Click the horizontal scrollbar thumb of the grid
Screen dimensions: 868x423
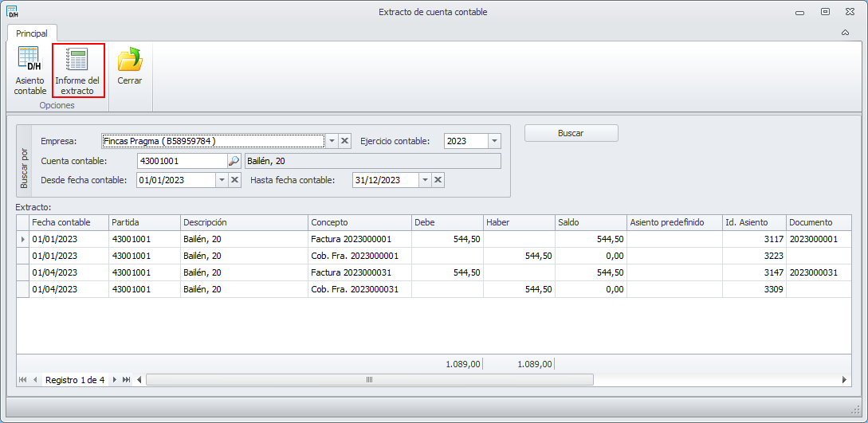[369, 380]
